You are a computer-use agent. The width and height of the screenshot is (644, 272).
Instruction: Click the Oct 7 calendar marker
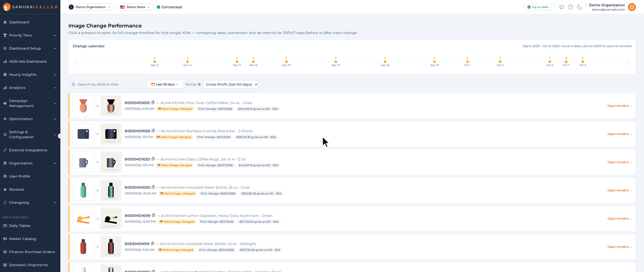point(566,61)
